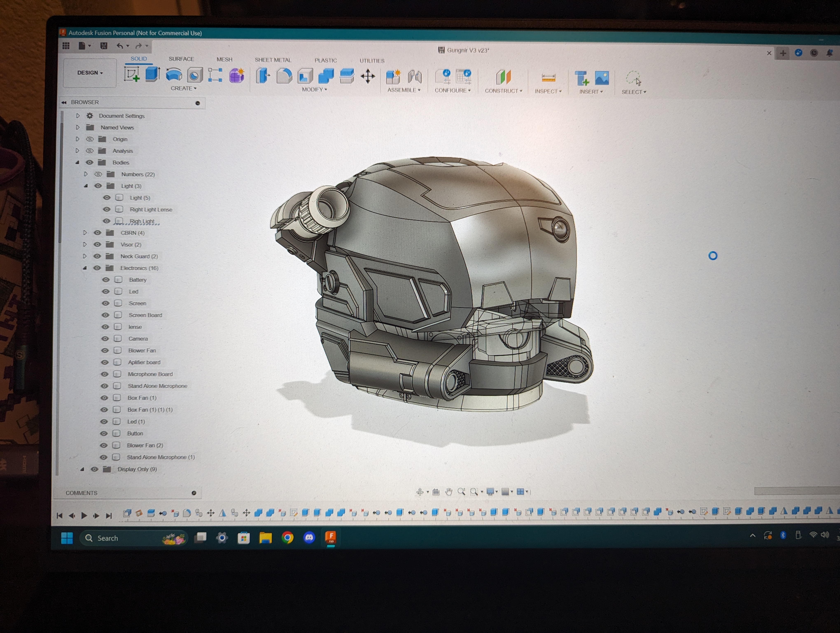The width and height of the screenshot is (840, 633).
Task: Hide the Battery body with eye icon
Action: click(x=106, y=280)
